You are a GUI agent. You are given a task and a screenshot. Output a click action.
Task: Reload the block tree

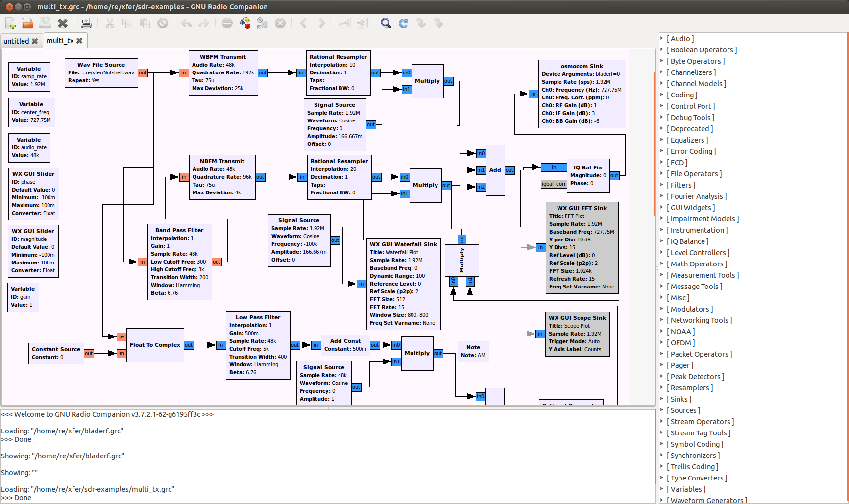pyautogui.click(x=404, y=23)
